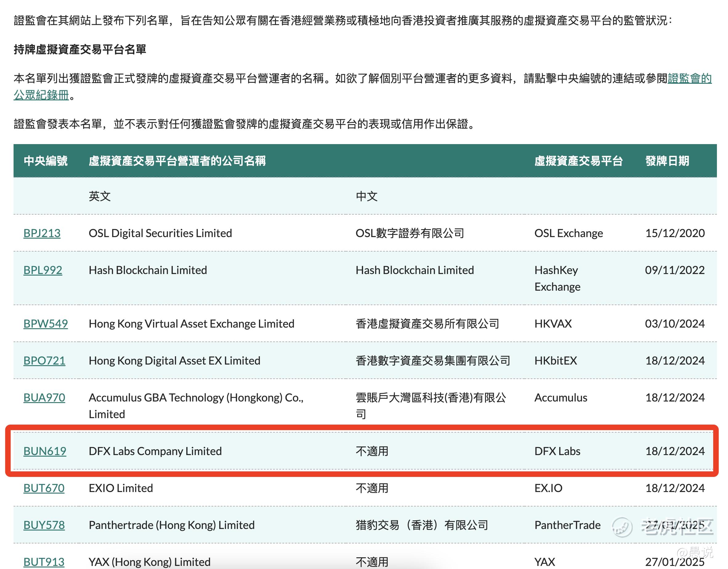Click the BUA970 central number
The width and height of the screenshot is (728, 569).
click(x=44, y=398)
